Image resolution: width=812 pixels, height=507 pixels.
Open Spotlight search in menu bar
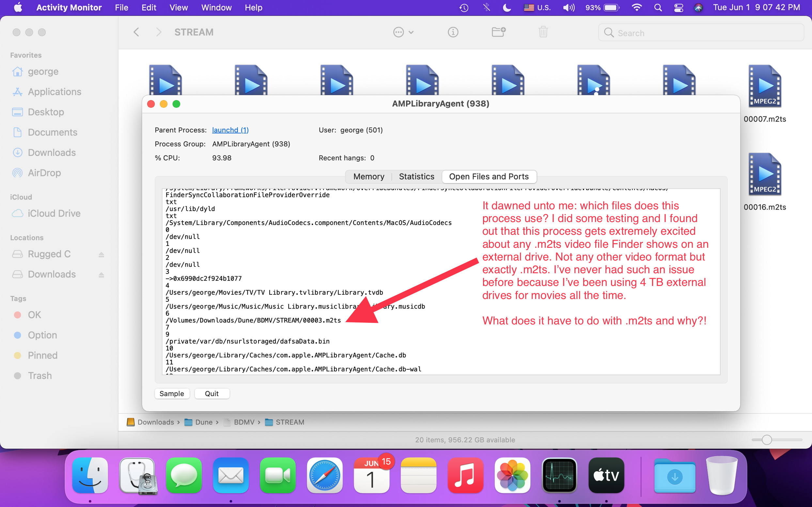[x=658, y=7]
